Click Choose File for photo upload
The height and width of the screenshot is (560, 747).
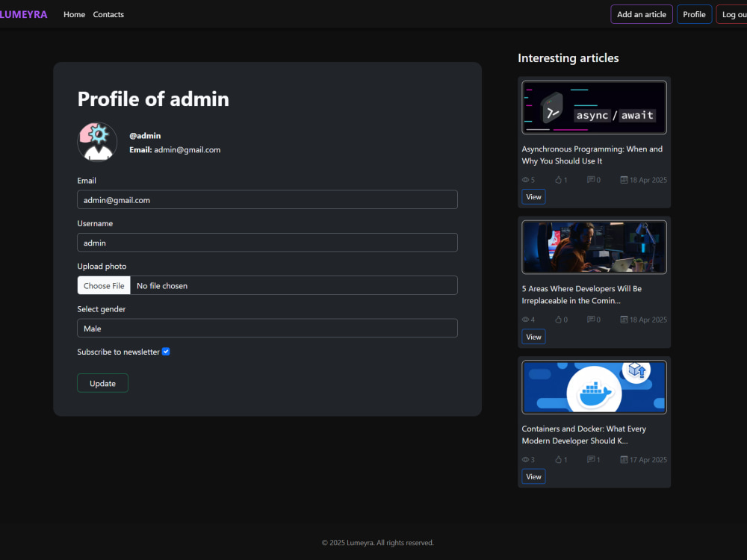pos(104,285)
